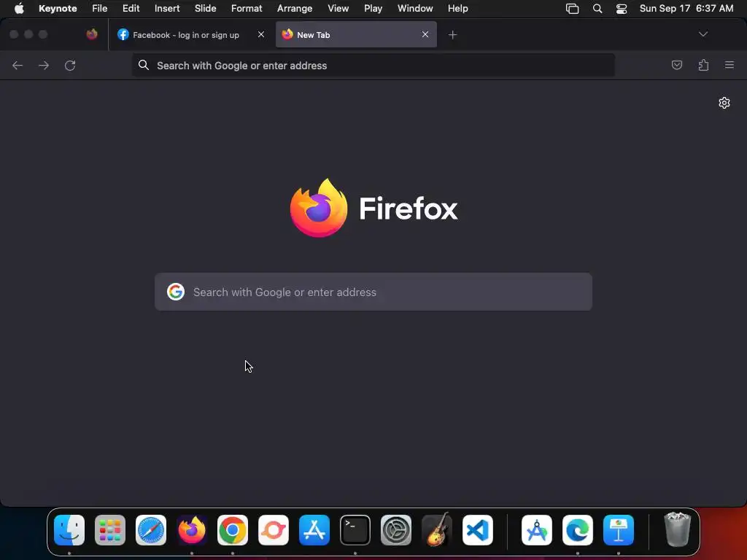The height and width of the screenshot is (560, 747).
Task: Launch Safari from the dock
Action: 151,530
